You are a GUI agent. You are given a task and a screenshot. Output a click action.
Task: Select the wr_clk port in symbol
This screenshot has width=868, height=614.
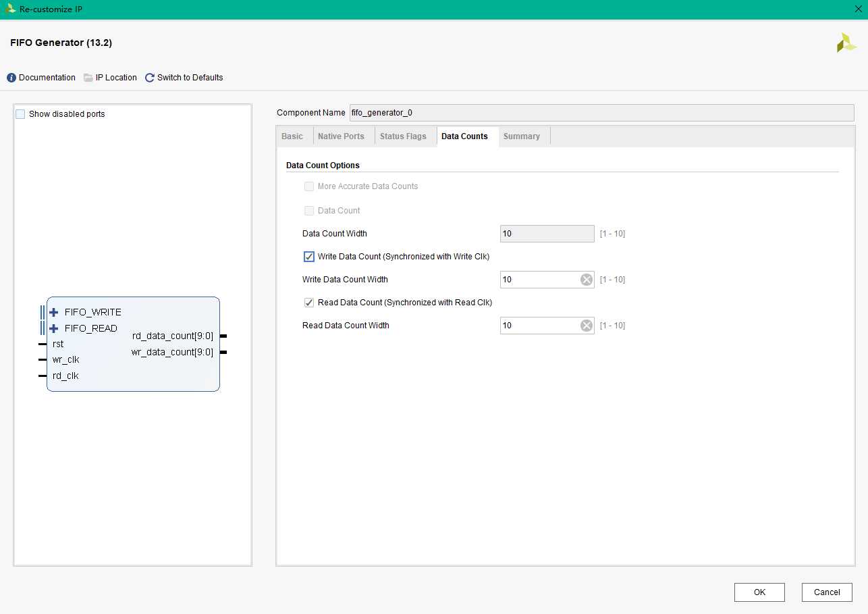click(66, 360)
